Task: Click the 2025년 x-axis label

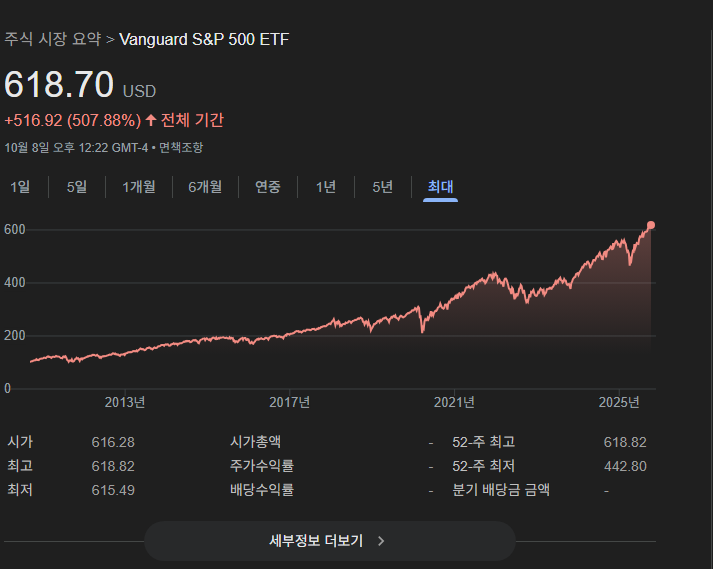Action: click(619, 402)
